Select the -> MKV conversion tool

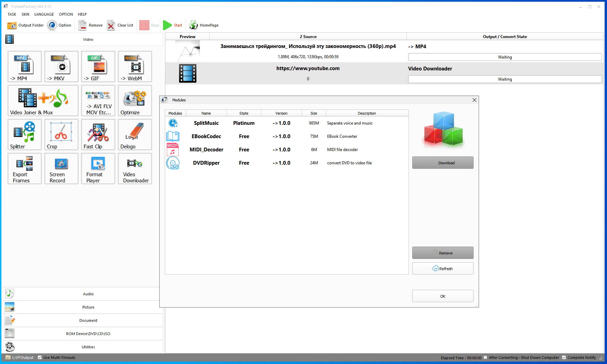click(61, 66)
